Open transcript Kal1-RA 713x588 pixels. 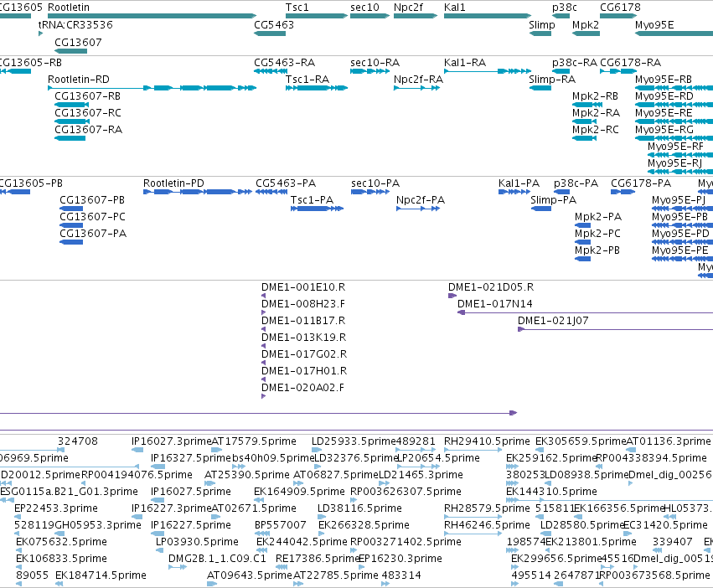465,62
